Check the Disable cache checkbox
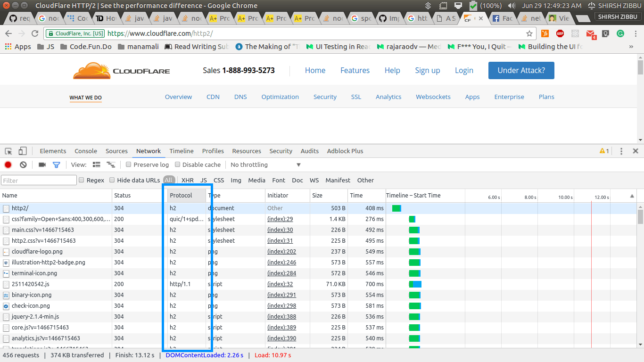This screenshot has width=644, height=362. (177, 165)
